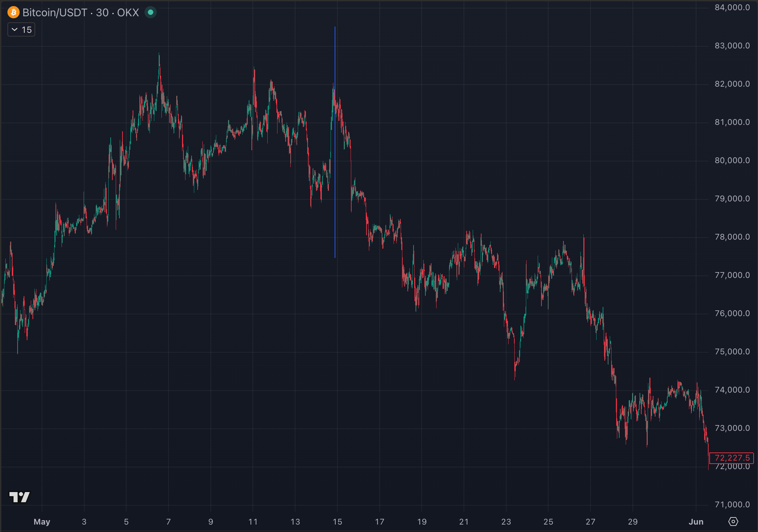Click the 75,000.0 price axis label

tap(732, 352)
